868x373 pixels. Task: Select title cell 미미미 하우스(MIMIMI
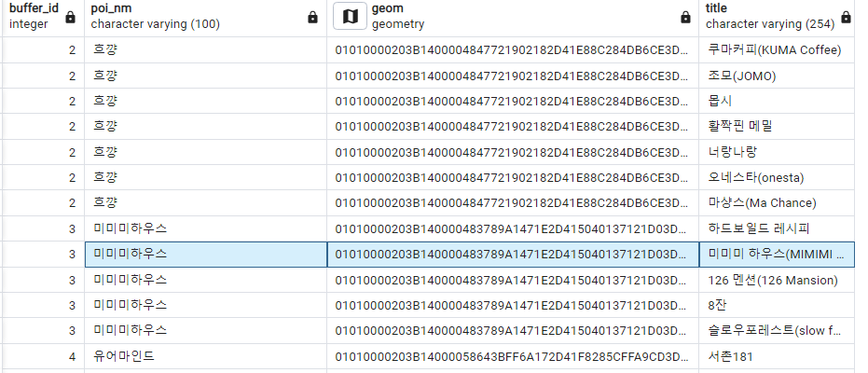pyautogui.click(x=777, y=254)
